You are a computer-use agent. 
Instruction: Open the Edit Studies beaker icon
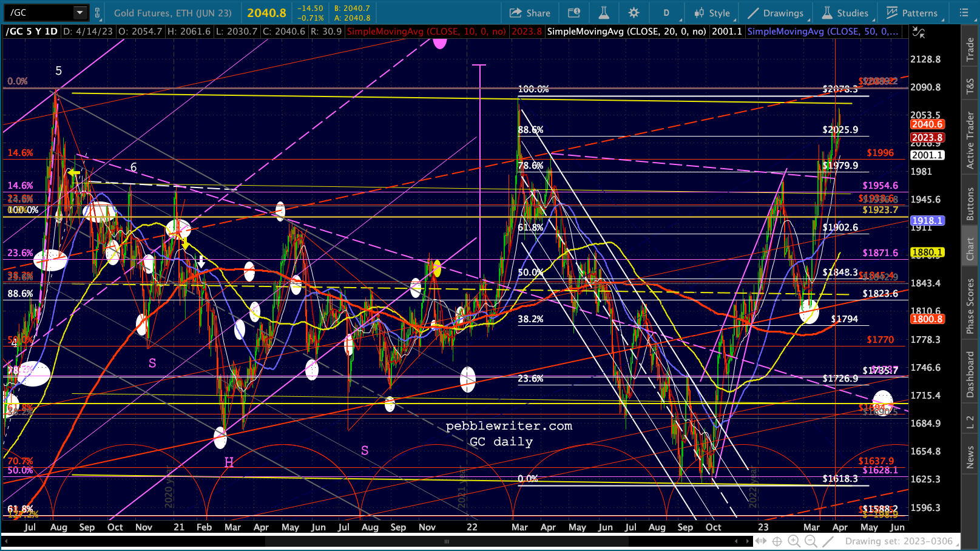[603, 13]
